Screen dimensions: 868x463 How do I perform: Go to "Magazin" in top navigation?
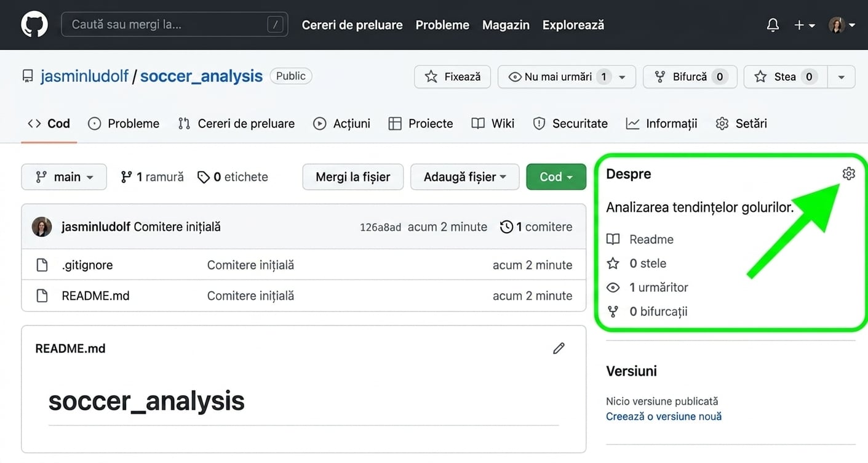click(x=506, y=25)
